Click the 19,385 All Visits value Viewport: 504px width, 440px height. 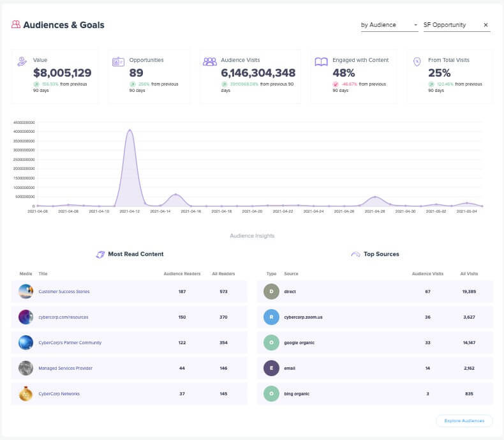tap(469, 291)
